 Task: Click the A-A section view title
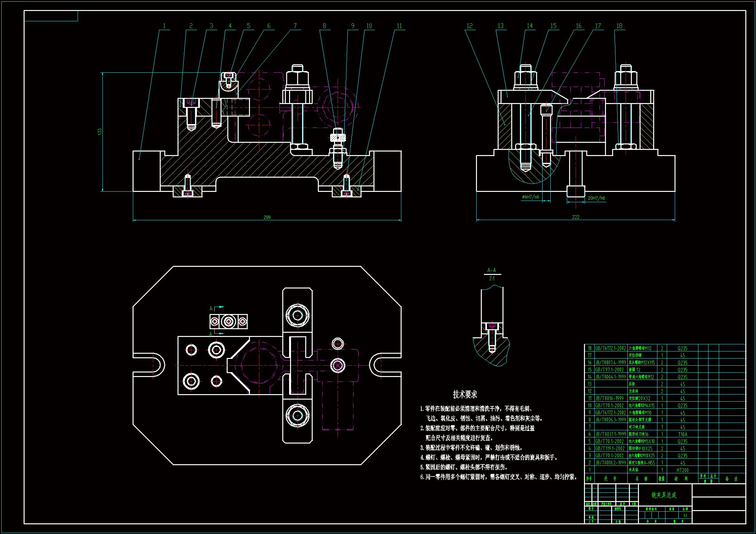point(491,270)
